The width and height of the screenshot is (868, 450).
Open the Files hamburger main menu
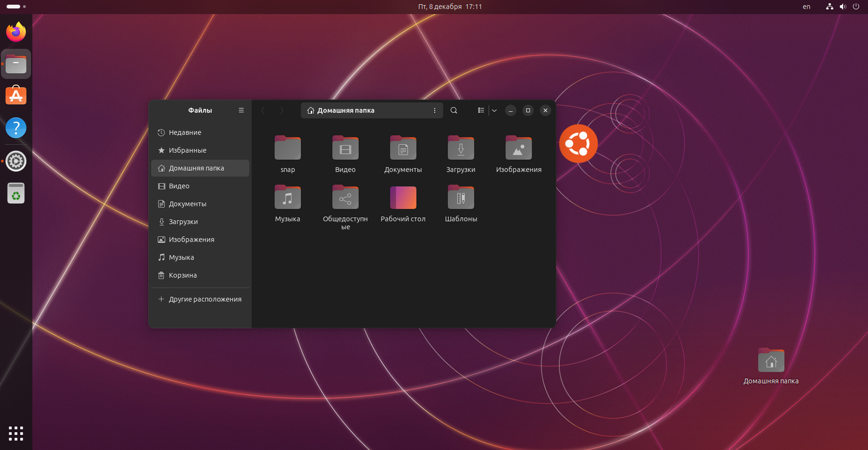(x=241, y=111)
